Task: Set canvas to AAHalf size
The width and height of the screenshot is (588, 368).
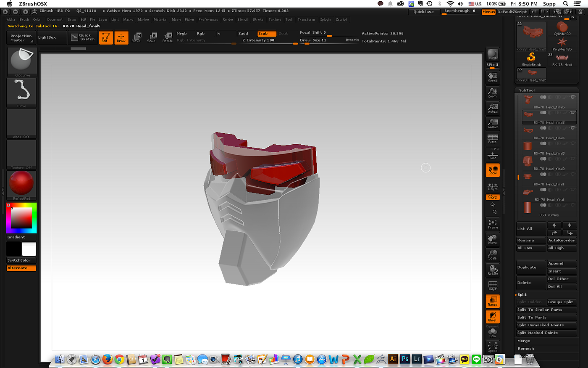Action: click(x=493, y=123)
